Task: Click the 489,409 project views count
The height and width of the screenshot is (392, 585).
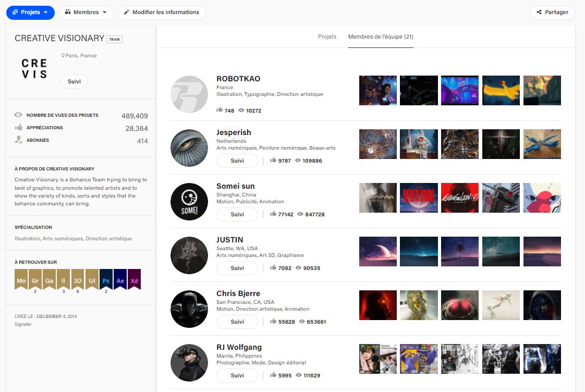Action: (x=135, y=116)
